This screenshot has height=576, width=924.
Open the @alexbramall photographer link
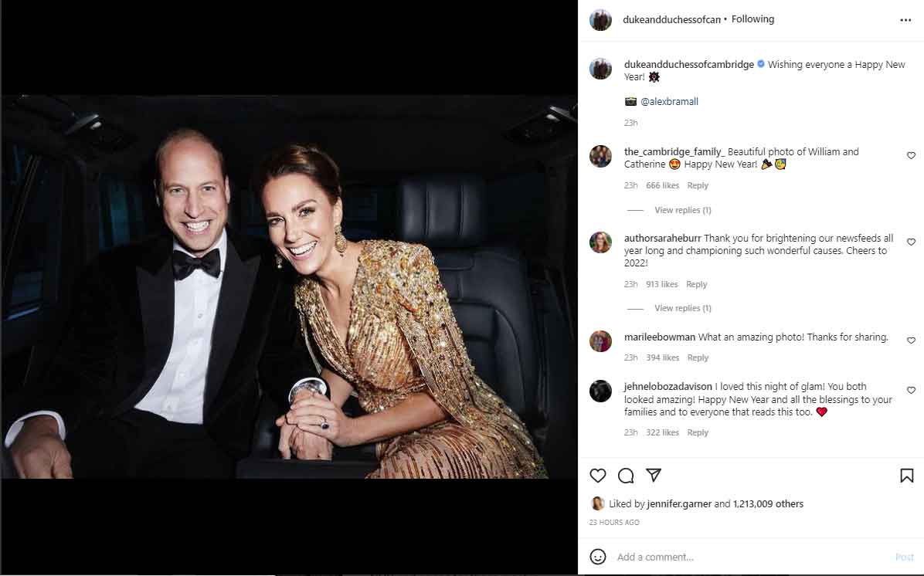(669, 102)
